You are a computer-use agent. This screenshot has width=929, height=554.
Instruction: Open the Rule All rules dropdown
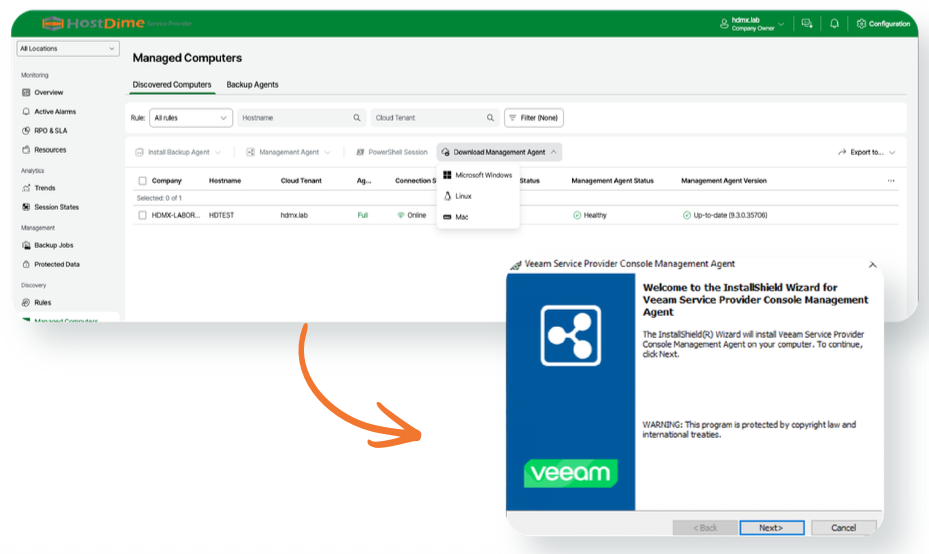point(191,118)
